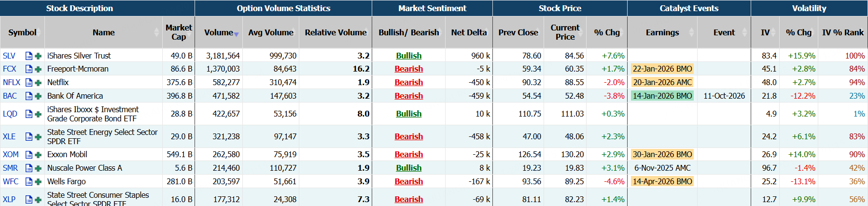Click the green plus icon for XLE

38,137
